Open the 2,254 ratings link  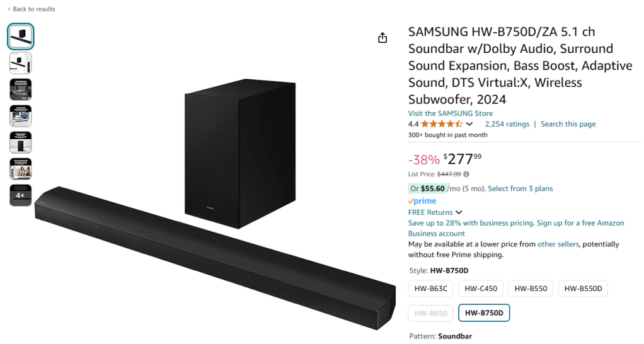[507, 124]
